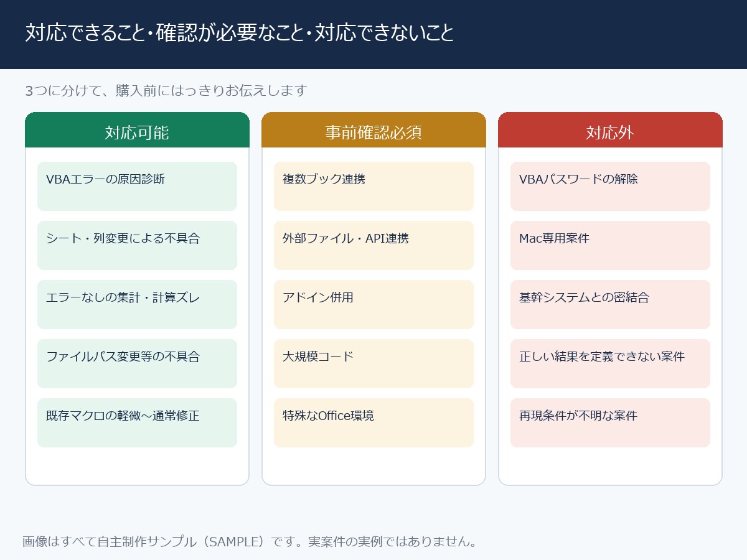Click the 複数ブック連携 card

(x=374, y=187)
